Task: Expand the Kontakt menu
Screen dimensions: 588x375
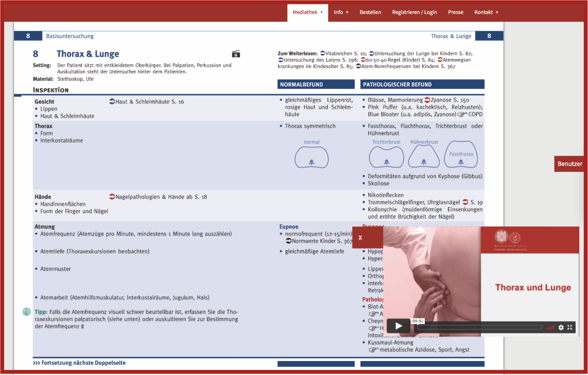Action: click(486, 12)
